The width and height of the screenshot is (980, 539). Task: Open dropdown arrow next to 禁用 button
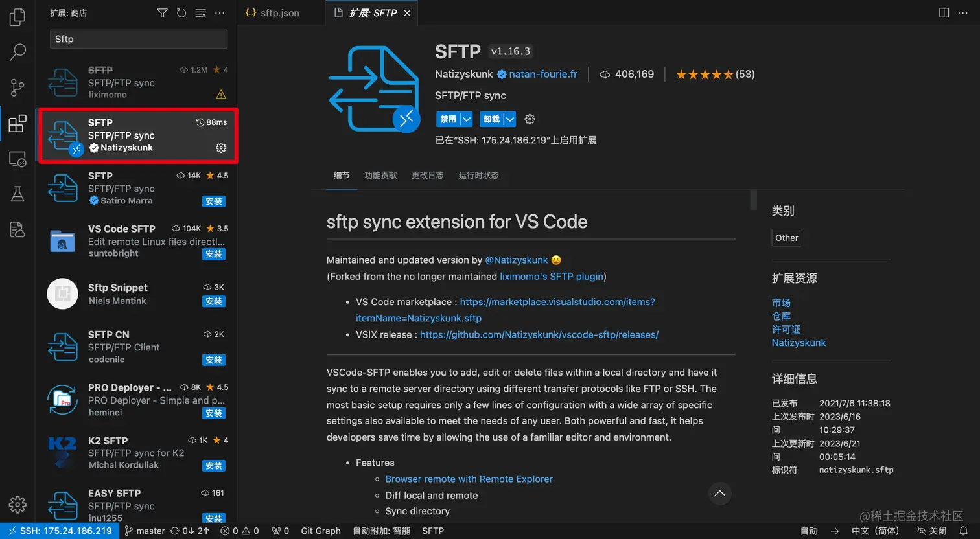466,119
